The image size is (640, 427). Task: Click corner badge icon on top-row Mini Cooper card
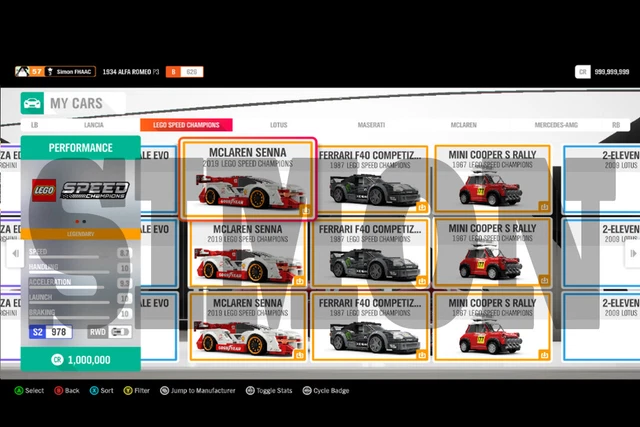click(544, 207)
